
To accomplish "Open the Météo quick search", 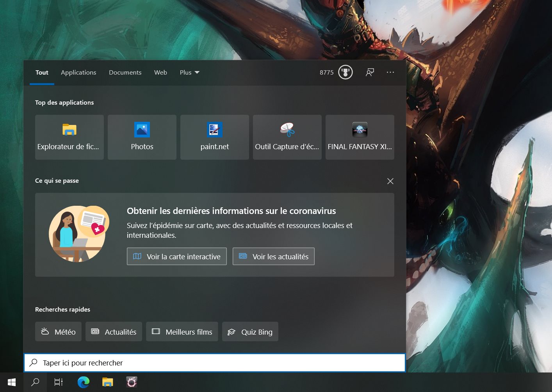I will pos(58,331).
